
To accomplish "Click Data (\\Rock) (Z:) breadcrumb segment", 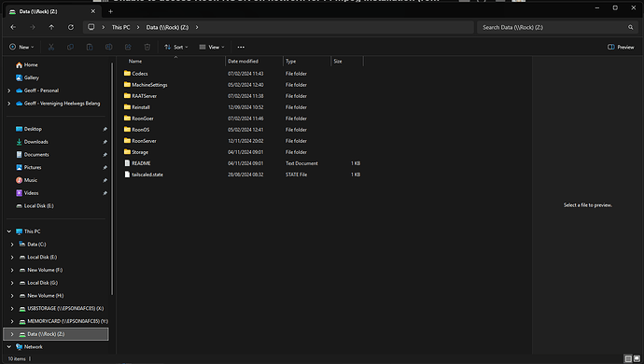I will pos(167,27).
